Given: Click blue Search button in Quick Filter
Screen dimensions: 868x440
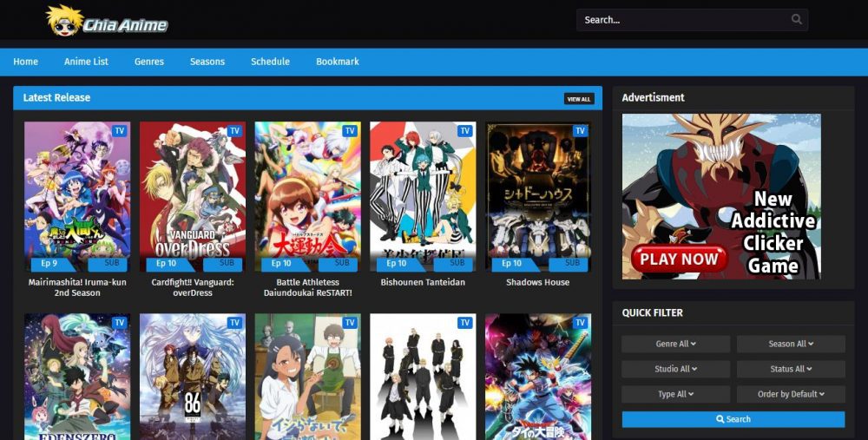Looking at the screenshot, I should click(x=733, y=419).
